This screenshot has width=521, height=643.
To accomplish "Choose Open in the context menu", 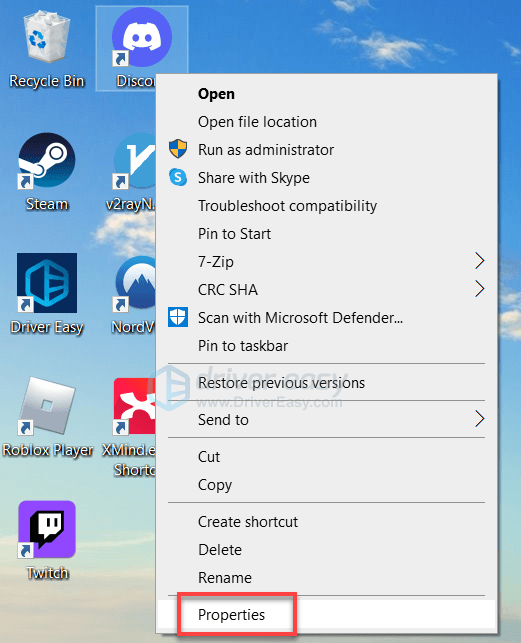I will point(327,94).
